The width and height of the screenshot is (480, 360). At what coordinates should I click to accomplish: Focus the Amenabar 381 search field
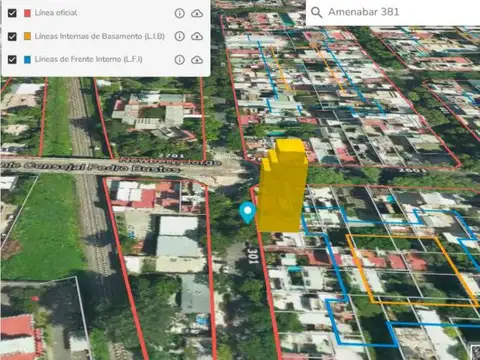tap(393, 12)
